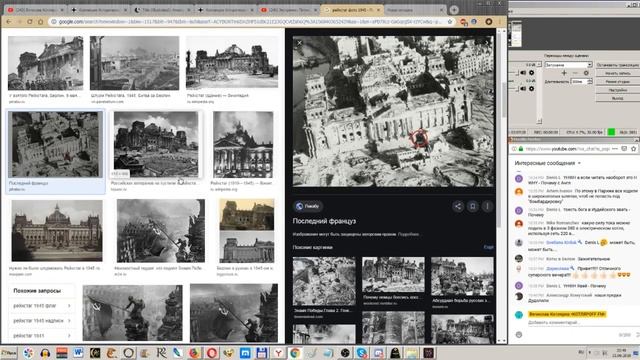Open selected 'Последний француз' thumbnail
Viewport: 640px width, 360px height.
55,144
